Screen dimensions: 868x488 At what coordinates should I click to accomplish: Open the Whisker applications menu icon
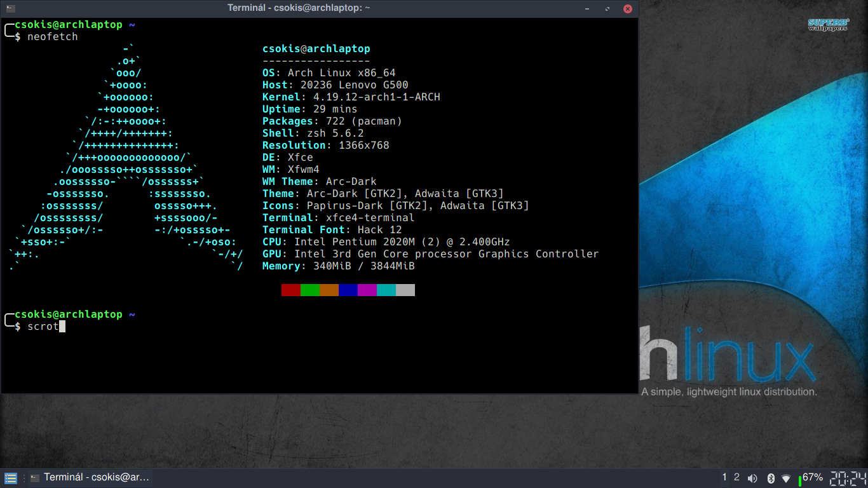coord(11,478)
